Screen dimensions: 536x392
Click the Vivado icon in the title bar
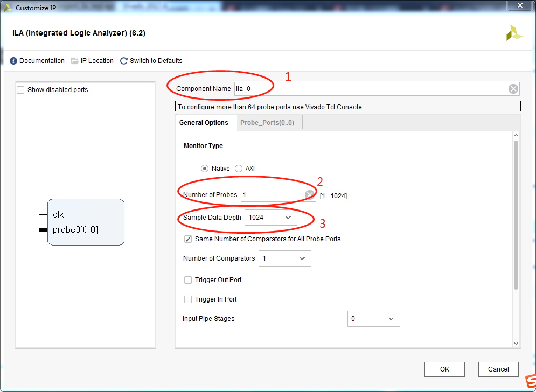[x=9, y=8]
